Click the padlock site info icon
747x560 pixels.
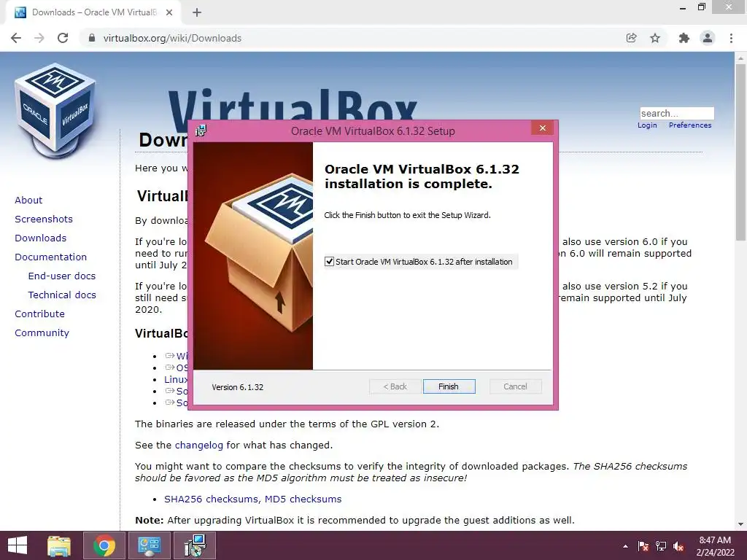pos(92,38)
